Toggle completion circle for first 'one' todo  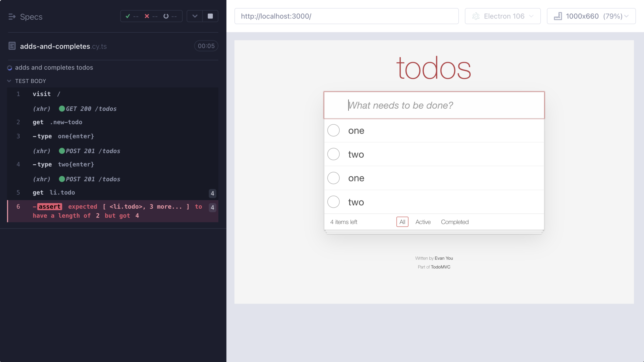[x=334, y=130]
